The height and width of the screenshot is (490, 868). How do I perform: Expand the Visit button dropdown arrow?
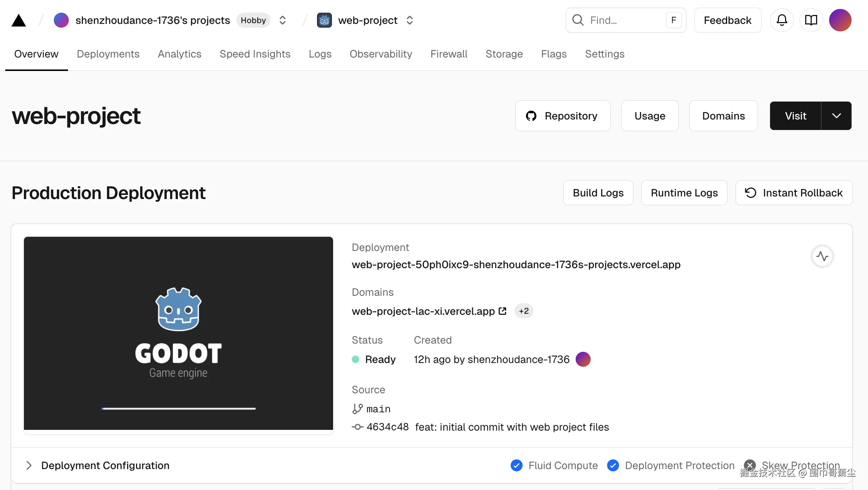(836, 116)
